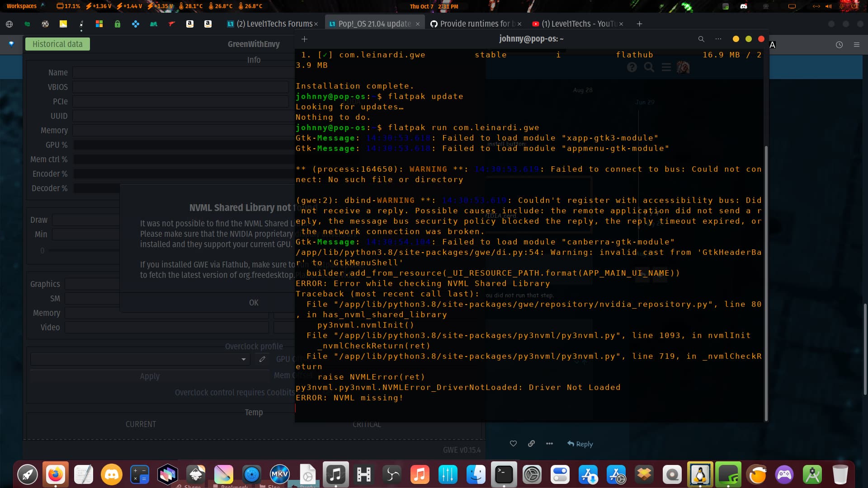Open the Overclock profile dropdown
Viewport: 868px width, 488px height.
244,359
